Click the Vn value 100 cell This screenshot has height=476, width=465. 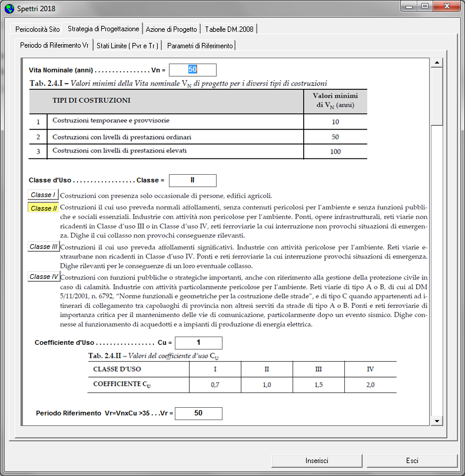coord(336,151)
